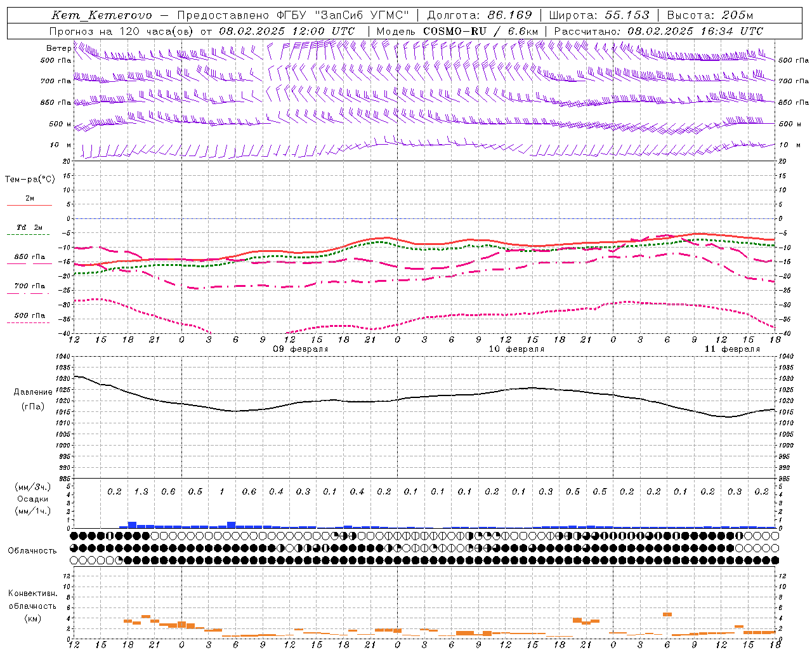Click the Осадки precipitation label
This screenshot has width=812, height=650.
[x=33, y=499]
